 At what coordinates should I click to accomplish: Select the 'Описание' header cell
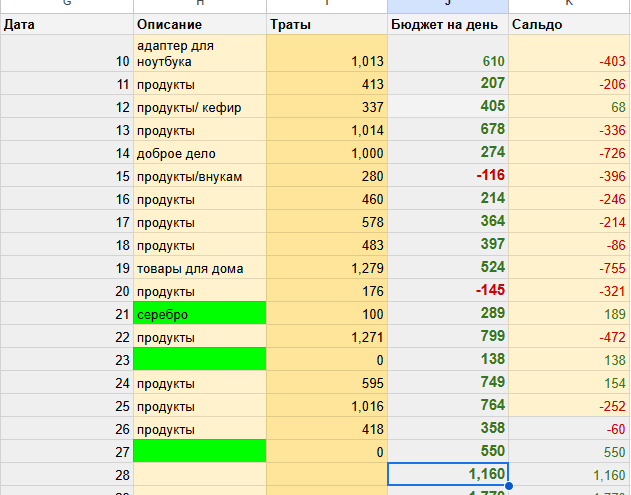point(200,24)
